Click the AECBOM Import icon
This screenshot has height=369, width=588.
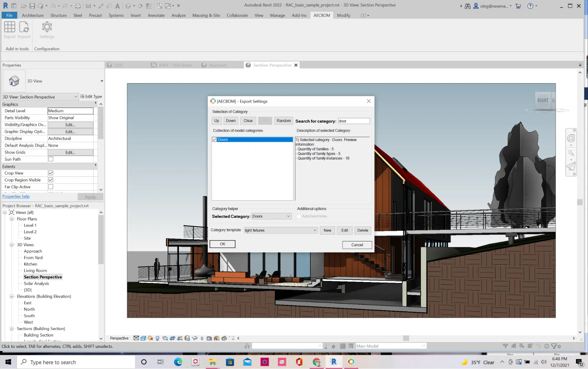pos(24,27)
